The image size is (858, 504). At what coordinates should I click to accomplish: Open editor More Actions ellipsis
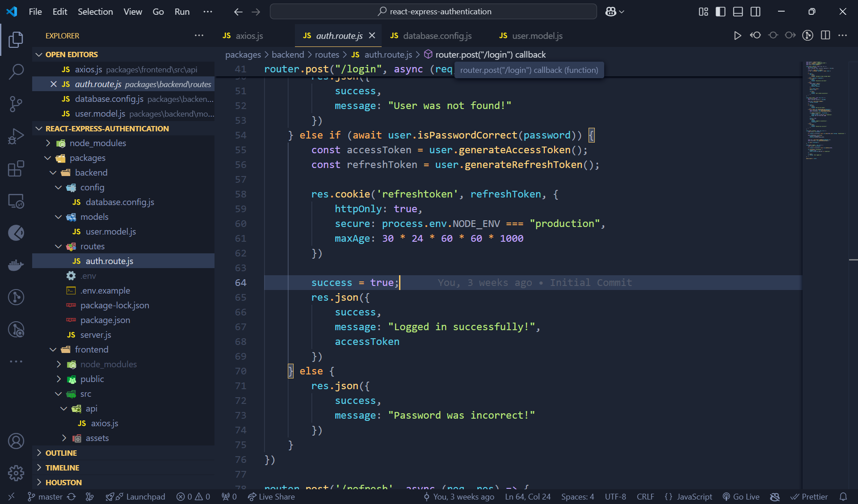pyautogui.click(x=843, y=36)
